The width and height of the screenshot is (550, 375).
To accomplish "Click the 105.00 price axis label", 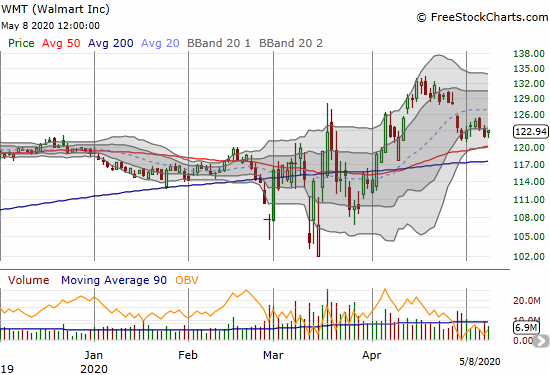I will (x=529, y=236).
